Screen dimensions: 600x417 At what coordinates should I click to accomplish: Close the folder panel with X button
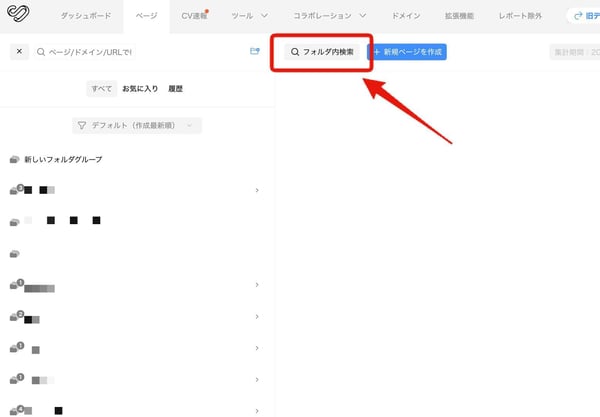coord(20,51)
